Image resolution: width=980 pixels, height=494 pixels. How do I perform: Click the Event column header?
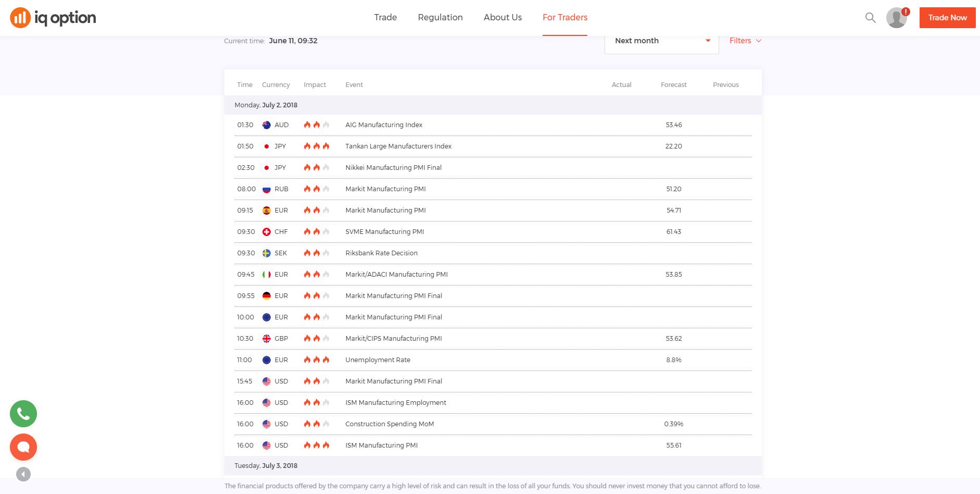coord(354,85)
